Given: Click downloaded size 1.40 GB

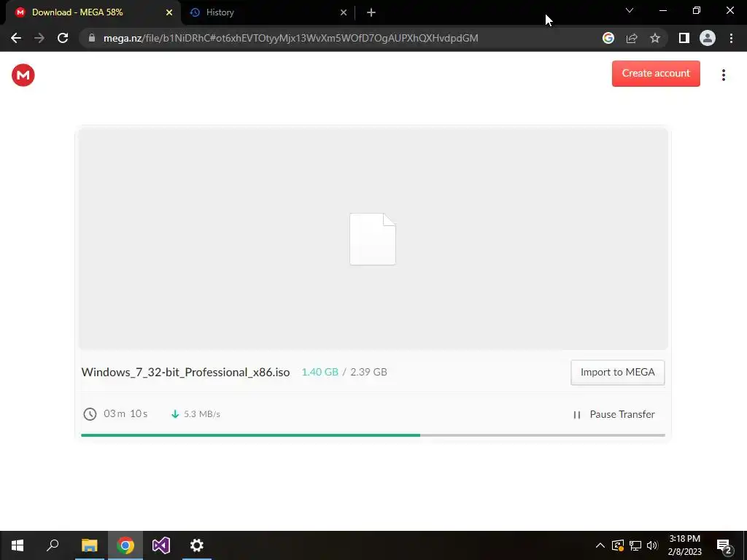Looking at the screenshot, I should click(x=320, y=372).
